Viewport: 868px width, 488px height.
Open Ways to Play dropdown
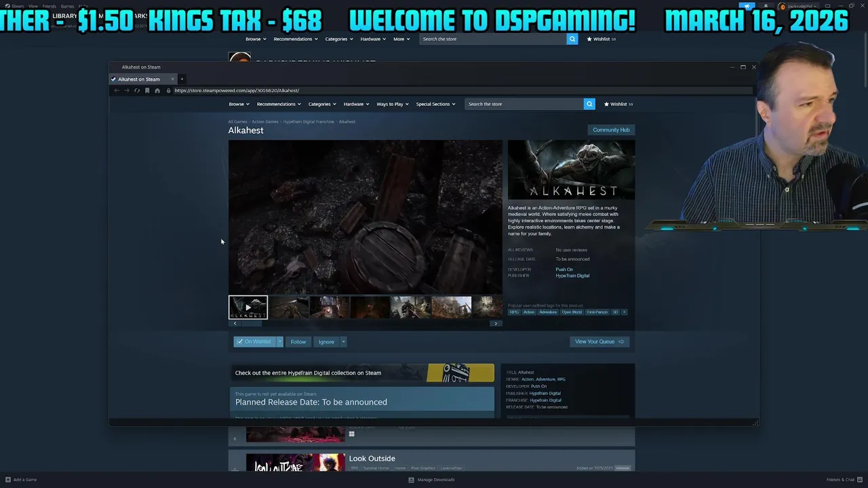point(393,104)
